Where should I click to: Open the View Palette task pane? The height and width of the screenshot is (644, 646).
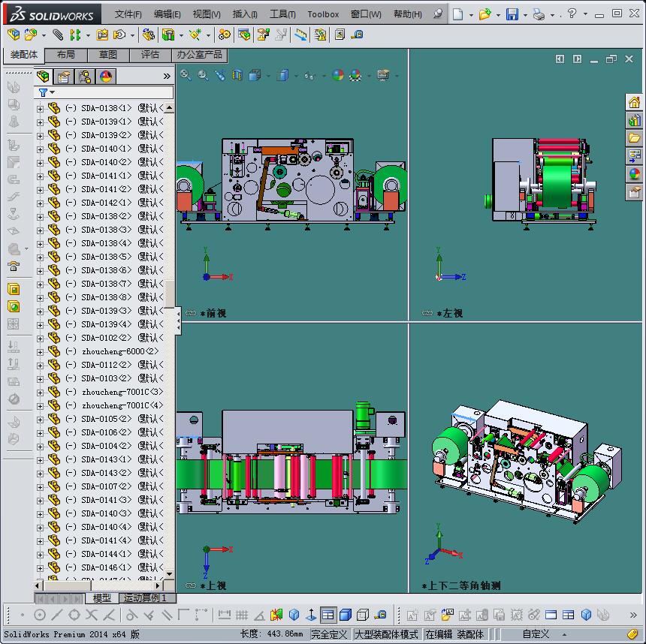(635, 156)
